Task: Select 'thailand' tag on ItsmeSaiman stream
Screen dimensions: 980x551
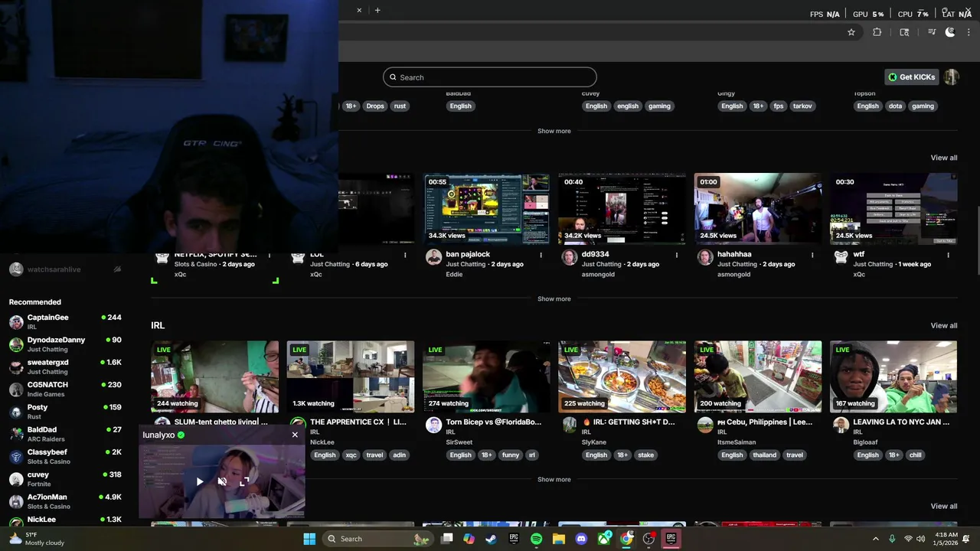Action: point(764,455)
